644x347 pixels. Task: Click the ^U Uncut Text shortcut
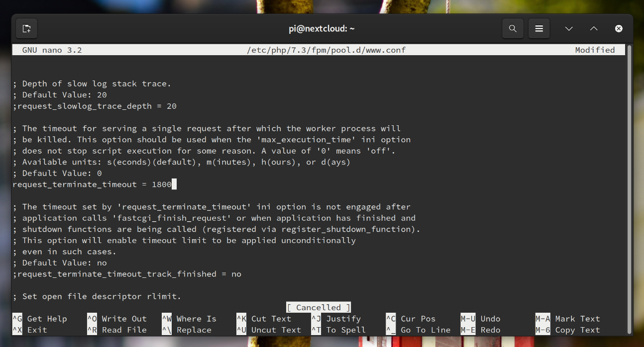click(269, 330)
